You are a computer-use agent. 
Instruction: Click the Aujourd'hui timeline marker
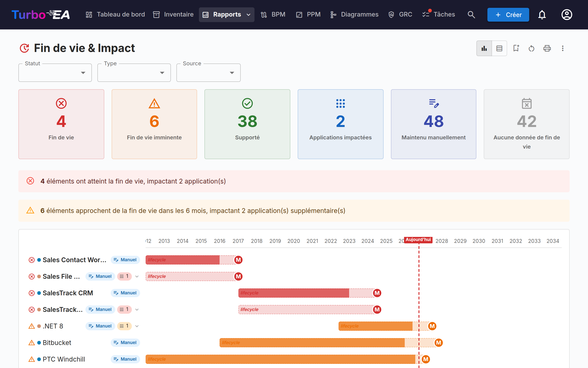(x=418, y=240)
